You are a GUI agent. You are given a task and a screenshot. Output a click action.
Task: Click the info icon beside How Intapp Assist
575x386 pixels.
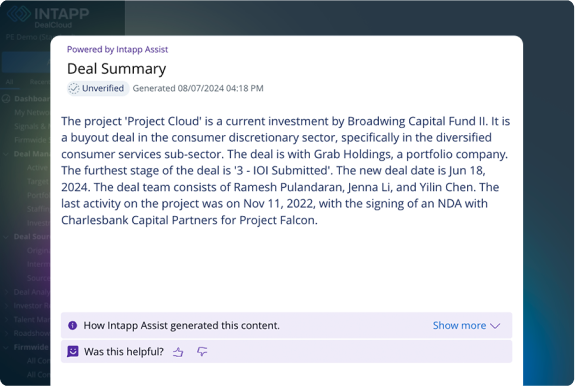pyautogui.click(x=73, y=326)
